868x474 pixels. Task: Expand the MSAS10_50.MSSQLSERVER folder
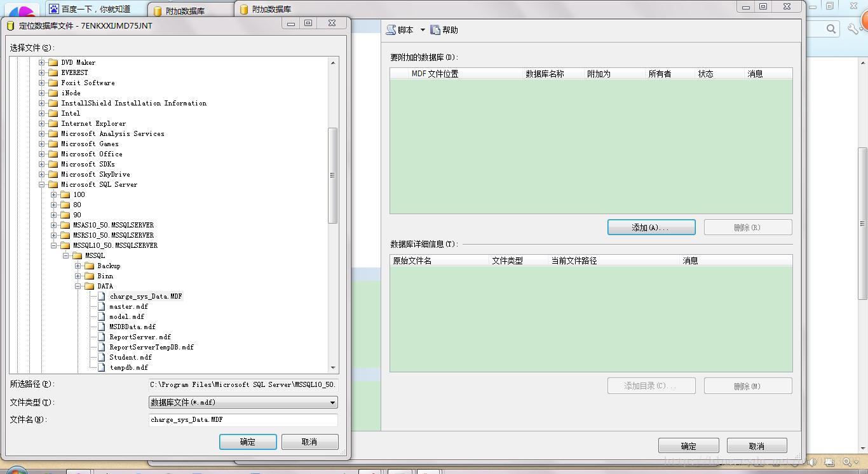coord(54,225)
